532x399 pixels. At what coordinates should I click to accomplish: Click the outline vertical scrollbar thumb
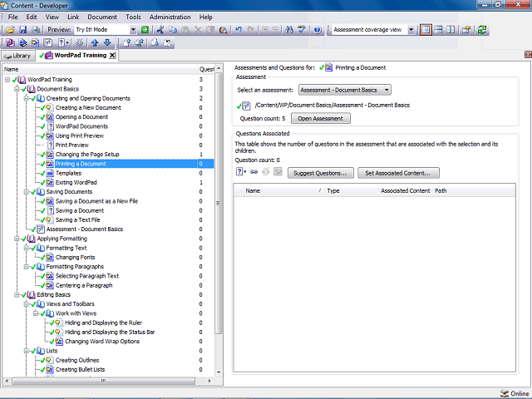[x=219, y=204]
